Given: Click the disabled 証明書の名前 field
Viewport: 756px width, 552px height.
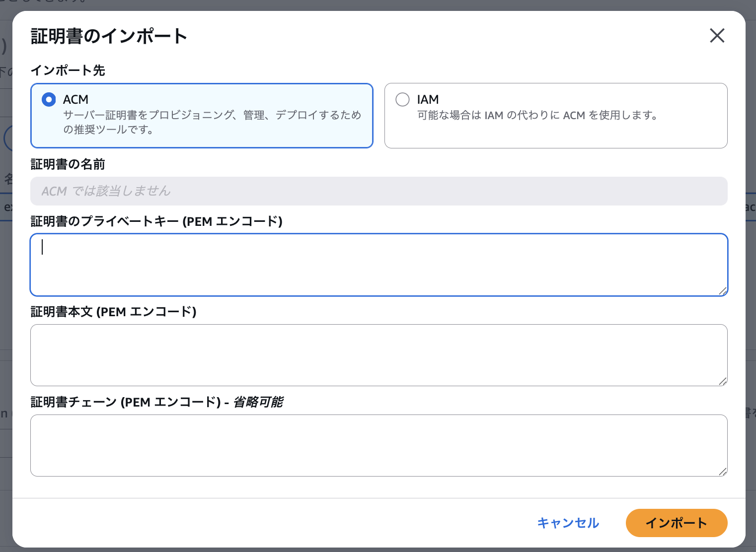Looking at the screenshot, I should (378, 191).
